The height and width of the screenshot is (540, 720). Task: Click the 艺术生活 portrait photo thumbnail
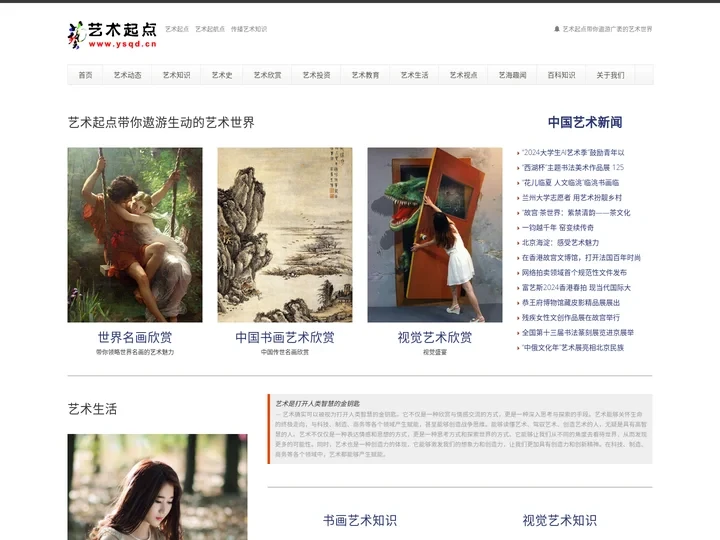tap(158, 487)
